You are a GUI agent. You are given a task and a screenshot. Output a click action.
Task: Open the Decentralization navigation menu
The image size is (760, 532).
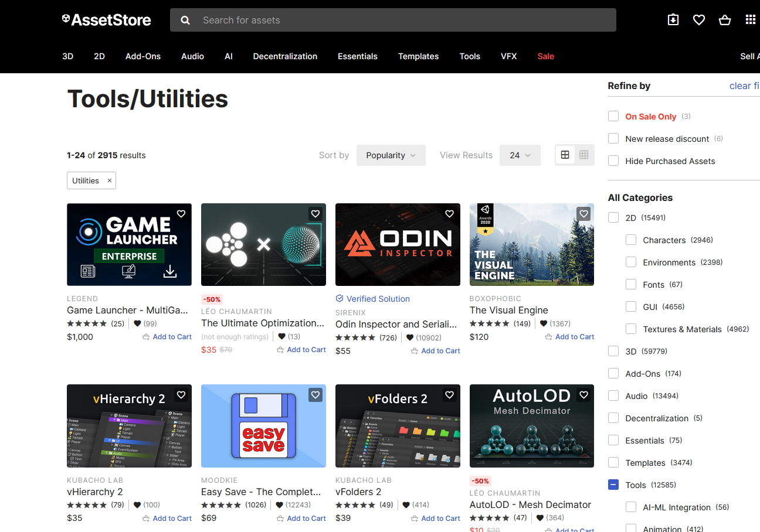[x=285, y=56]
